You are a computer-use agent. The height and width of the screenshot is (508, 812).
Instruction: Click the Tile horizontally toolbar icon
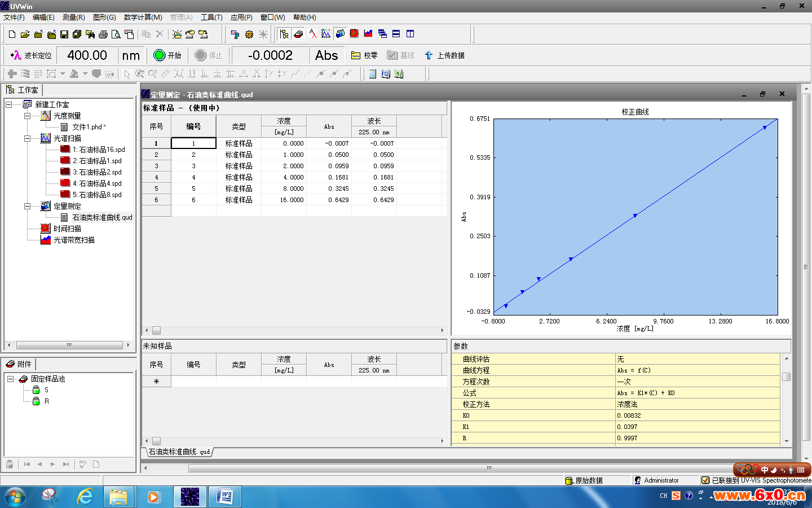(396, 34)
